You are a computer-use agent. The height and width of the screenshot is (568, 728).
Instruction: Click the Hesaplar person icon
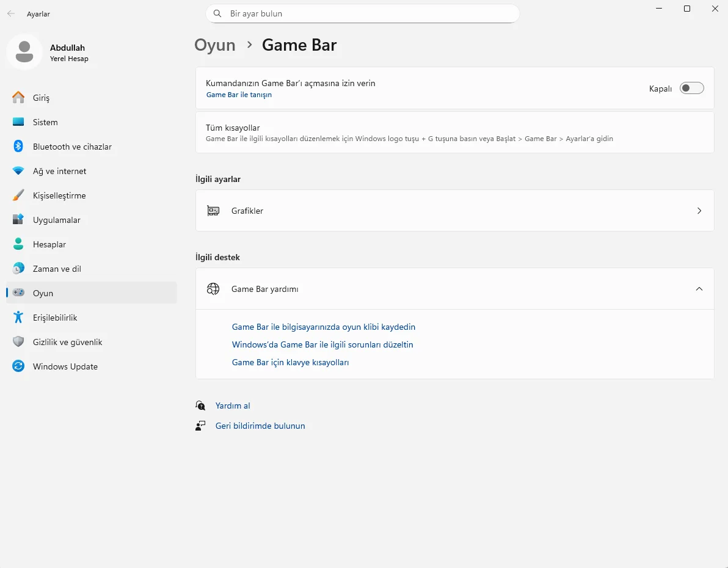pos(18,244)
